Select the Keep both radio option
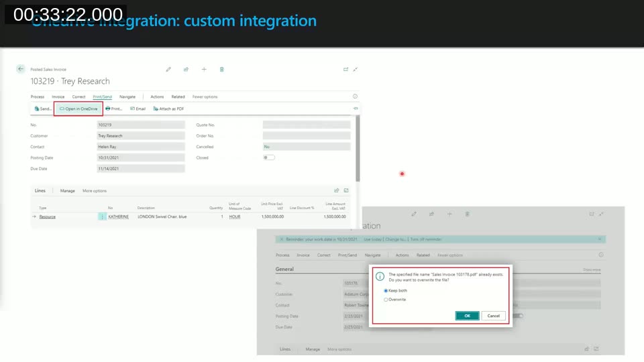644x362 pixels. 386,290
